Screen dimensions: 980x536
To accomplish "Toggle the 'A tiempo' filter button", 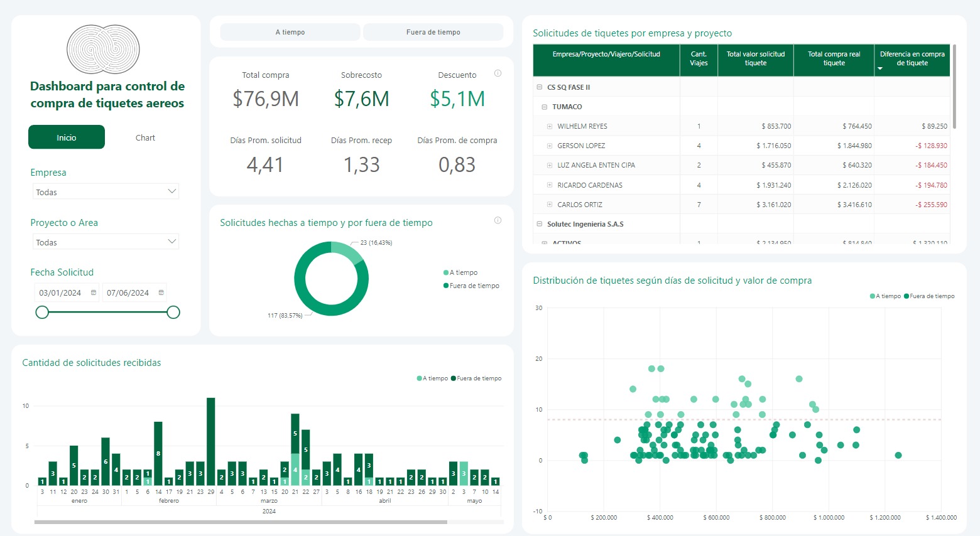I will pos(290,32).
